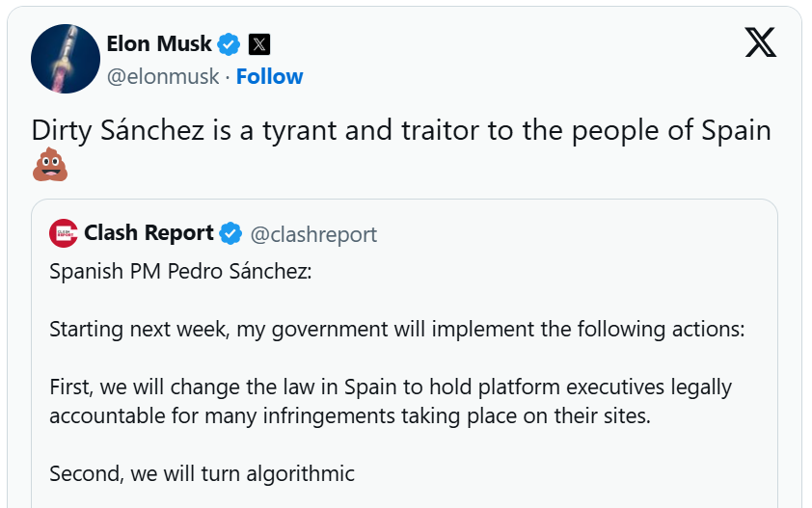This screenshot has width=812, height=508.
Task: Click the poop emoji in the tweet
Action: tap(48, 165)
